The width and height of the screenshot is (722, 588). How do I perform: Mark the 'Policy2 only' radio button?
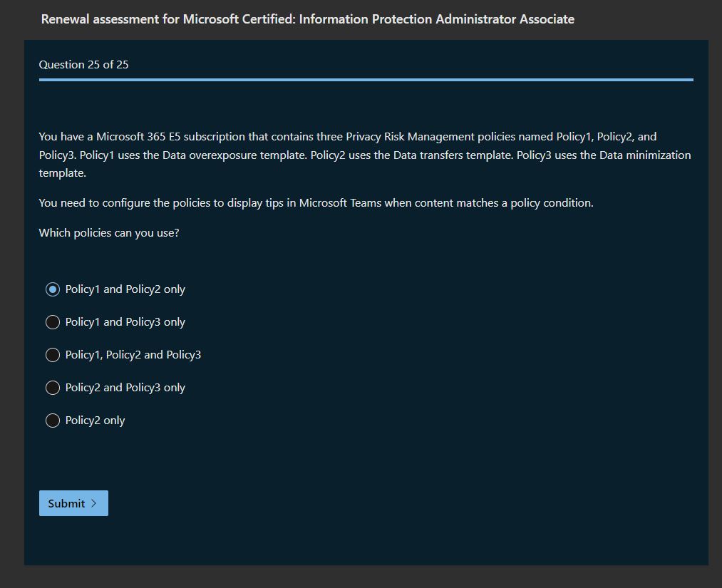click(x=53, y=421)
